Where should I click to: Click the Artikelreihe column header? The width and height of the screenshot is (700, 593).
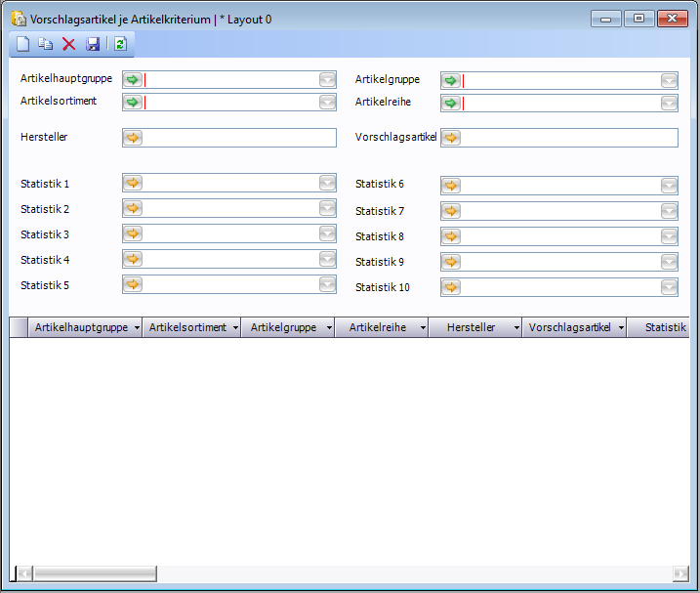(x=377, y=328)
